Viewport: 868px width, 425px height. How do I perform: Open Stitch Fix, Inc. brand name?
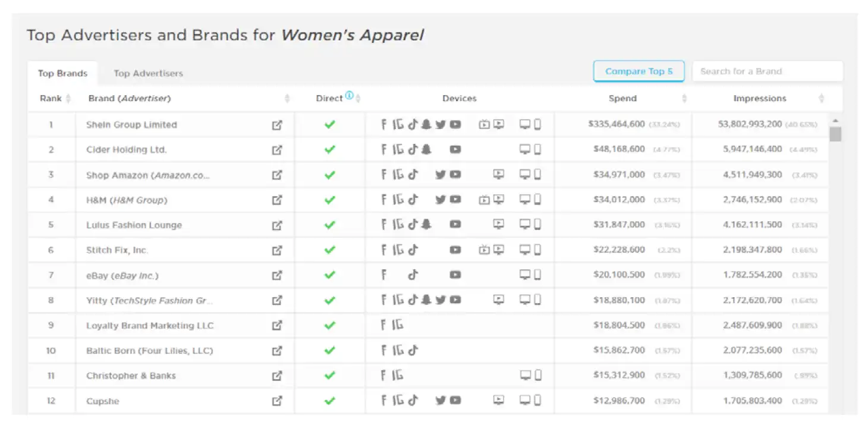click(117, 250)
